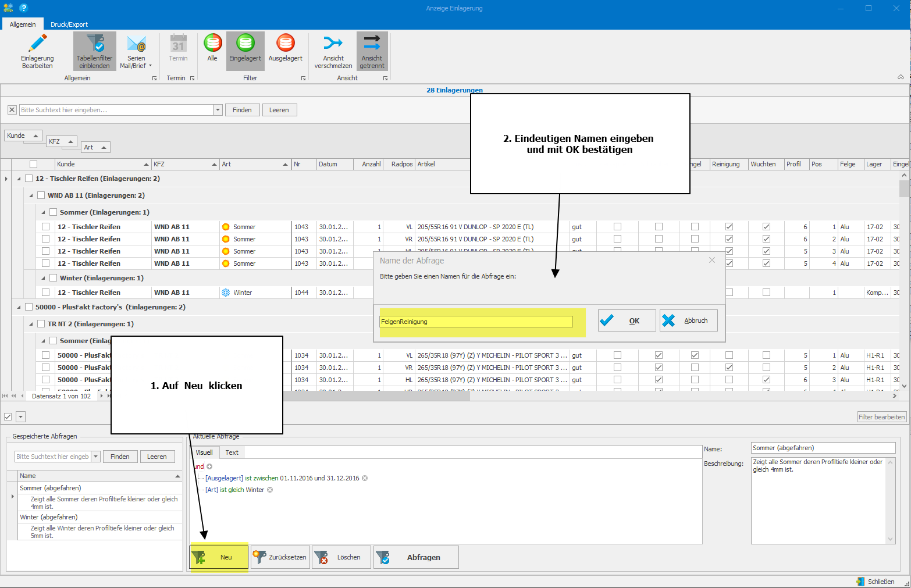Viewport: 911px width, 588px height.
Task: Toggle filter enabled checkbox at bottom
Action: 8,416
